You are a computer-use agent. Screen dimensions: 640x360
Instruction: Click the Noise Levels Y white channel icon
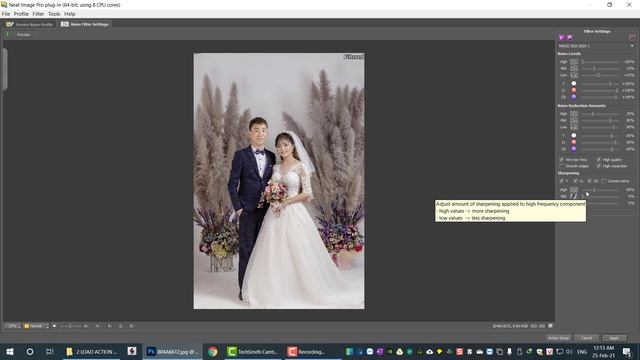point(573,84)
